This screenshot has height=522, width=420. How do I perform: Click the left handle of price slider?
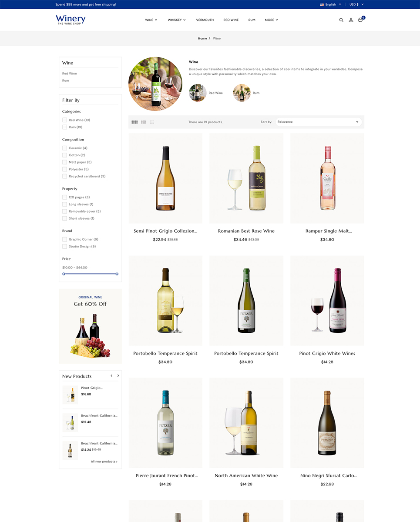pos(64,274)
